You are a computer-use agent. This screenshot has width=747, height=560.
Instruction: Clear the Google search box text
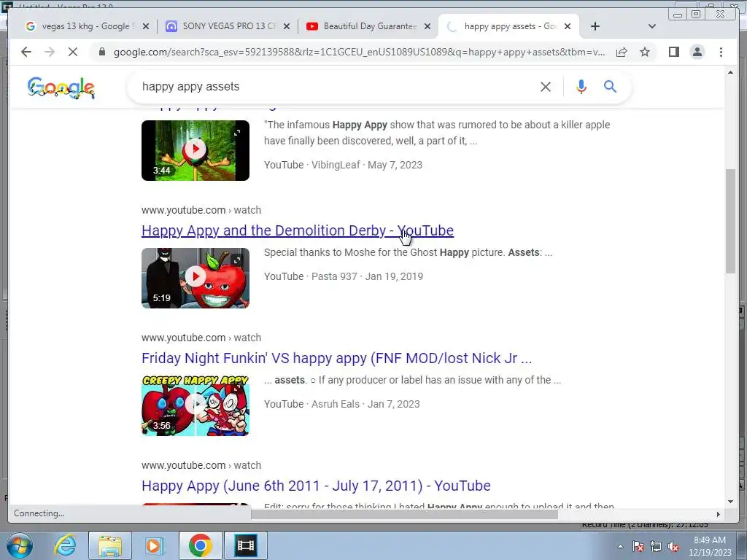(x=546, y=87)
